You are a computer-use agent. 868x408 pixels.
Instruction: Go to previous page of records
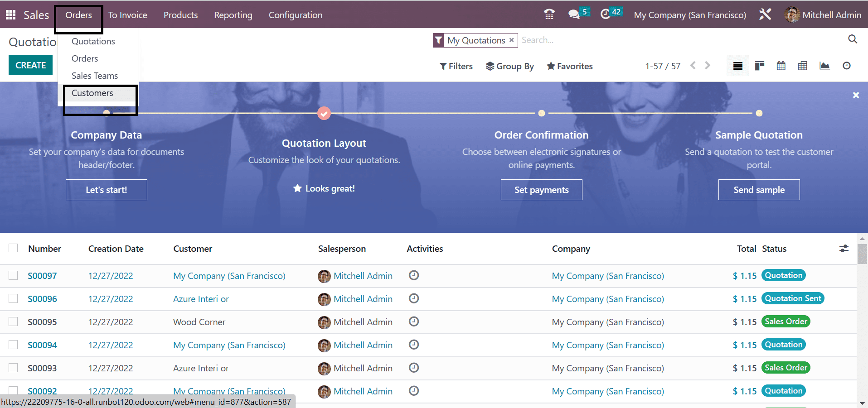(693, 66)
